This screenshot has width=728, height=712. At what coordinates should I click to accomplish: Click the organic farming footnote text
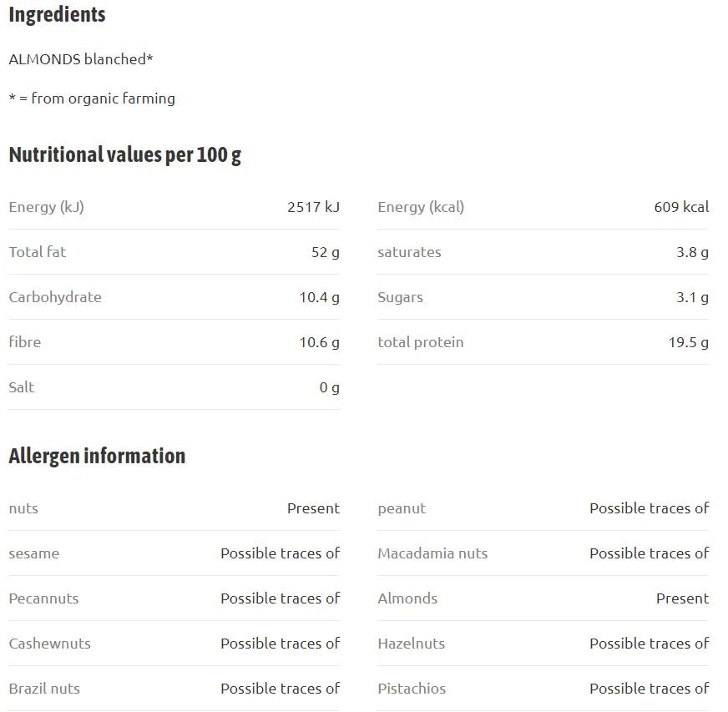click(92, 98)
